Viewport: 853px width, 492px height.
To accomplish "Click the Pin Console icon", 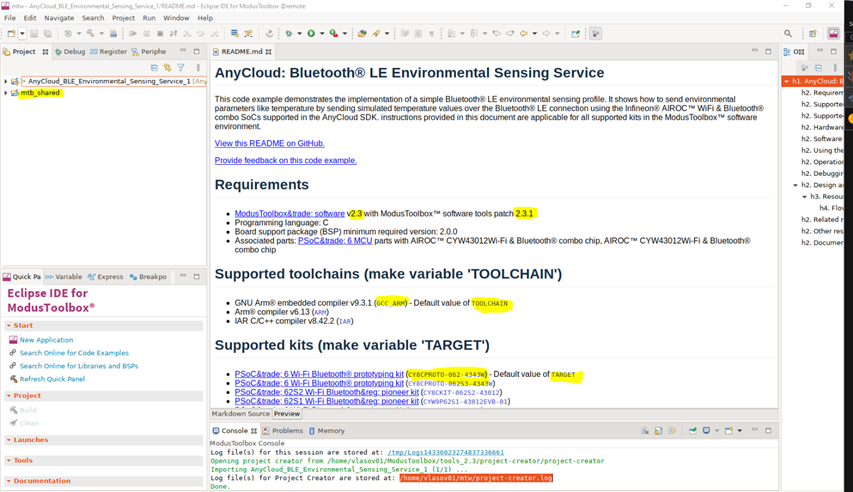I will (x=693, y=430).
